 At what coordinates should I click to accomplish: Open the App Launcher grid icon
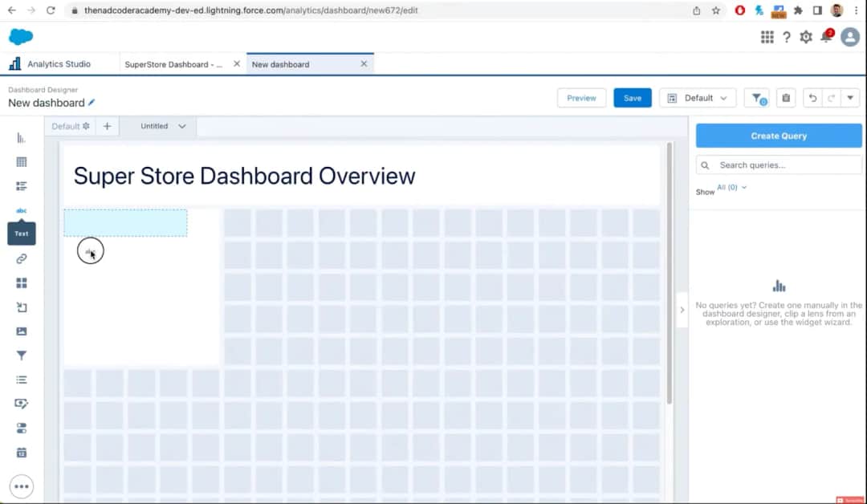(x=767, y=37)
